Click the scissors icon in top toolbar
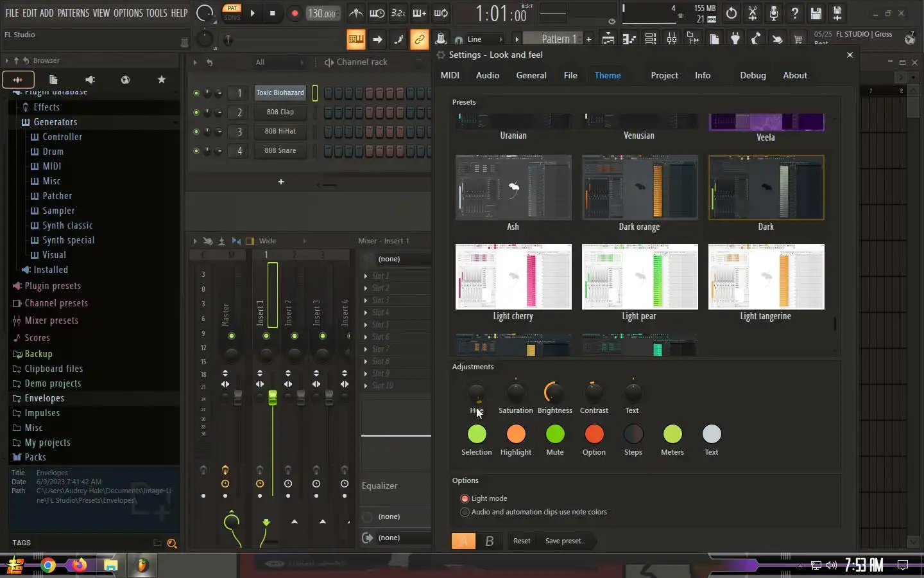The height and width of the screenshot is (578, 924). pos(752,13)
